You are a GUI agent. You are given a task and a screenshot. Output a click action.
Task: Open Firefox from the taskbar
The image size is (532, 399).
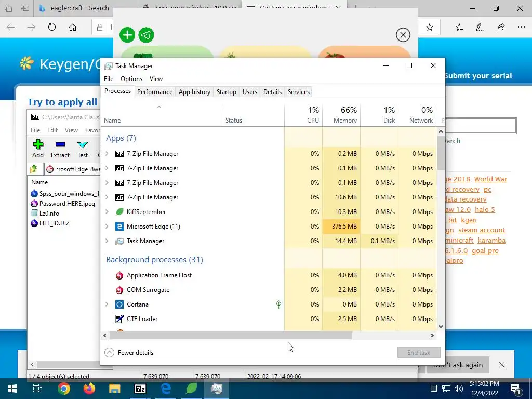coord(89,389)
